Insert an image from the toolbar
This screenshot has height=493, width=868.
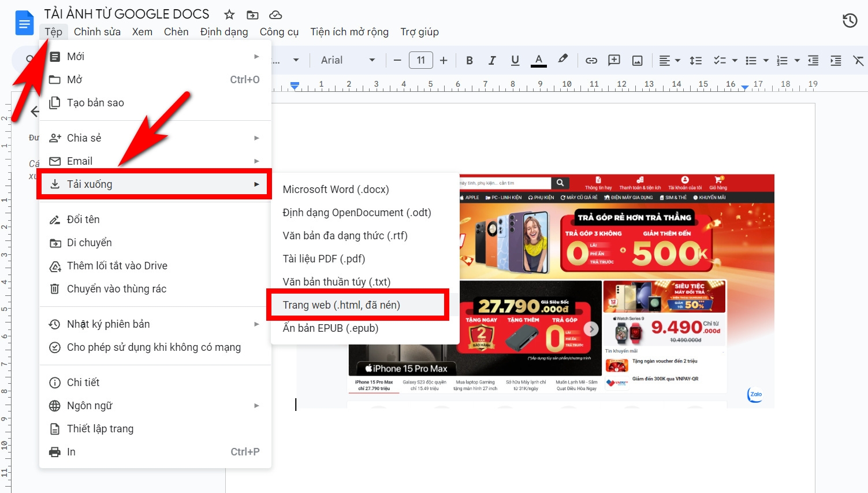[x=637, y=60]
